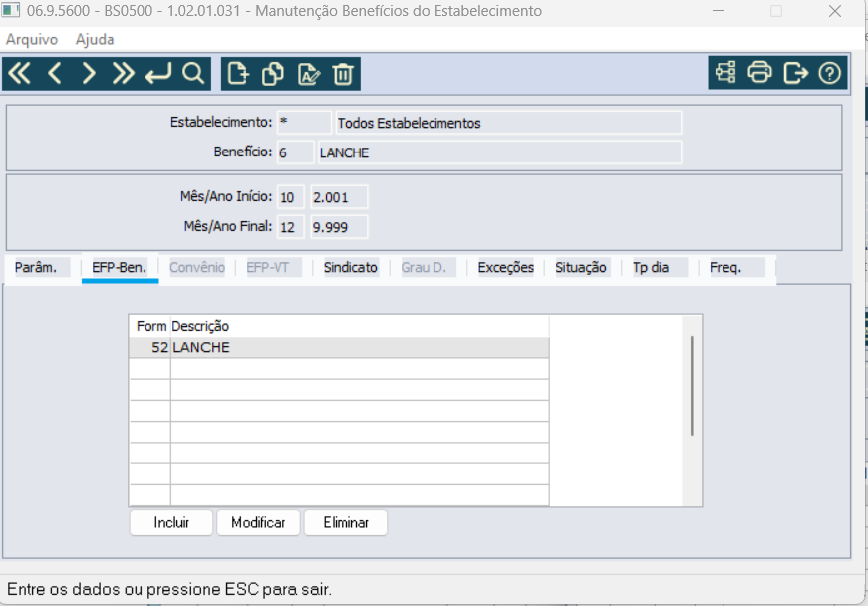868x606 pixels.
Task: Click the application icon in title bar
Action: (11, 11)
